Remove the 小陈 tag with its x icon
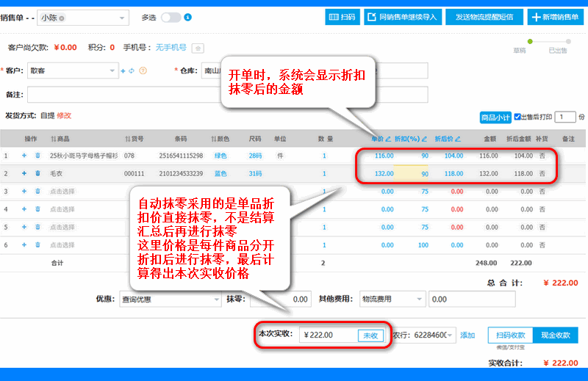The height and width of the screenshot is (381, 588). (x=62, y=18)
